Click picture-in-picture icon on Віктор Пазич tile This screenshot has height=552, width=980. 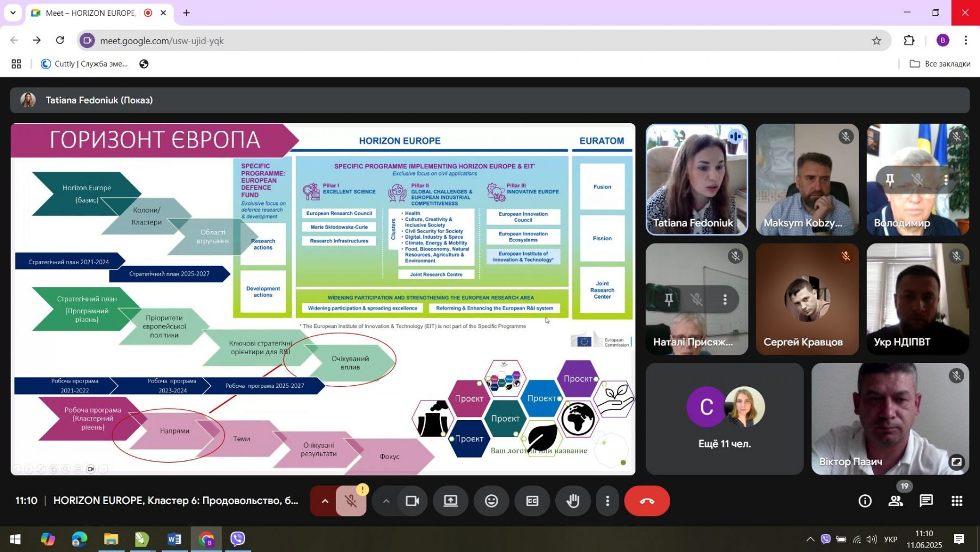pyautogui.click(x=956, y=462)
